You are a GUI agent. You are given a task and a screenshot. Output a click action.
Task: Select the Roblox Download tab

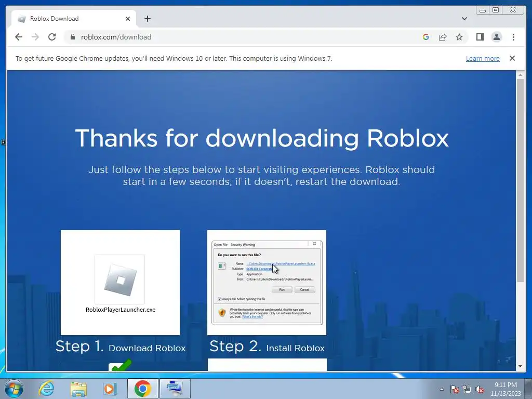74,19
